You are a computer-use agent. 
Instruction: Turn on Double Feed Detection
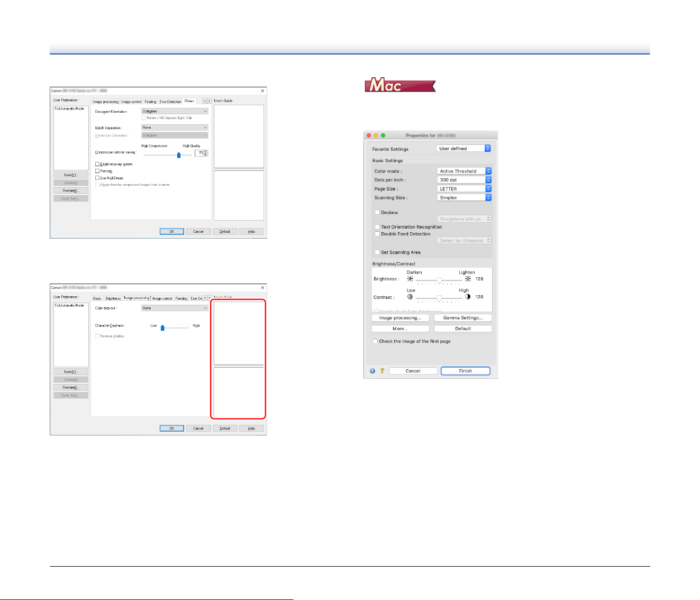pyautogui.click(x=377, y=234)
